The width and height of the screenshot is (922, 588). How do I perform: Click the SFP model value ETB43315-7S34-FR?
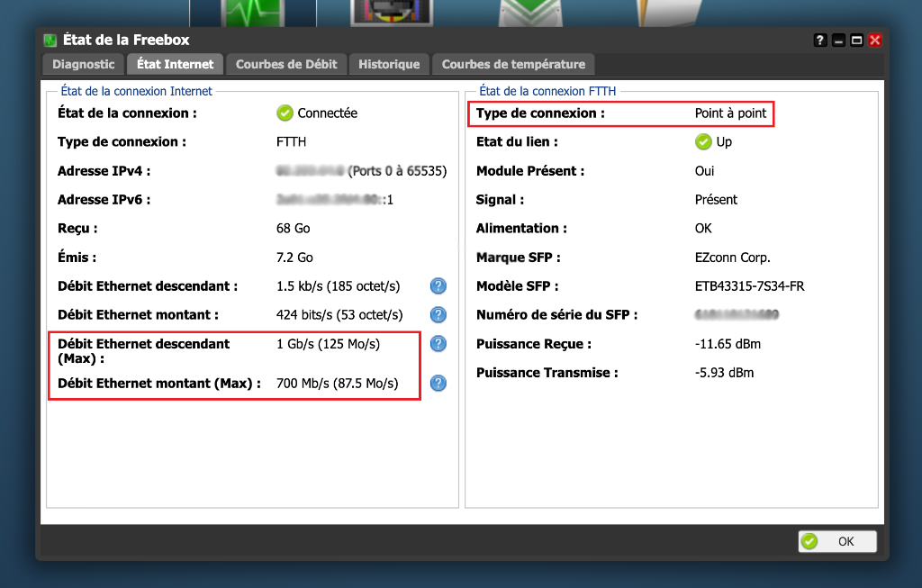pos(749,286)
